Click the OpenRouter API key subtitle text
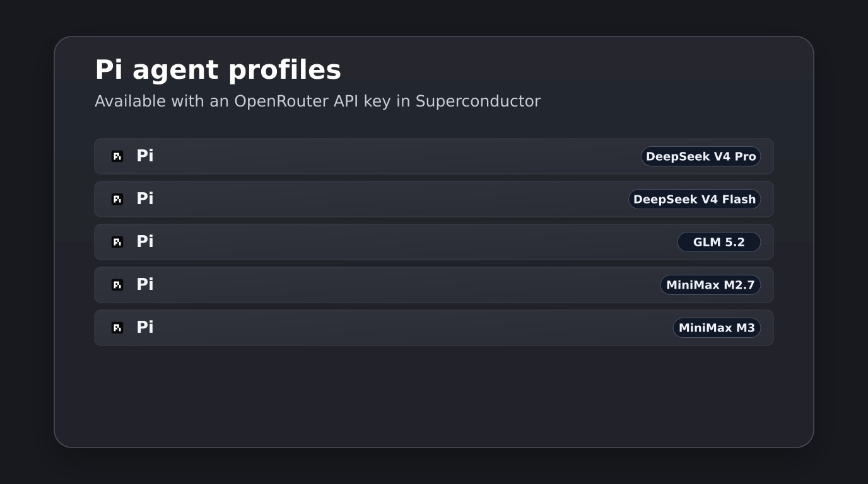The image size is (868, 484). point(317,101)
